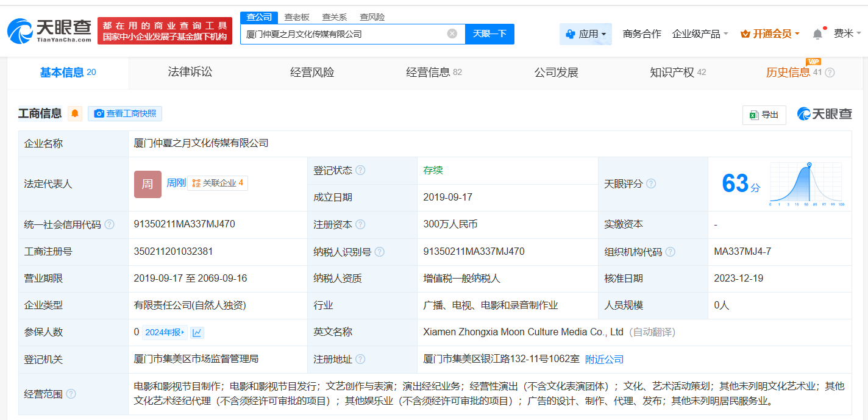Click the help icon beside 经营范围
The height and width of the screenshot is (420, 868).
coord(71,394)
